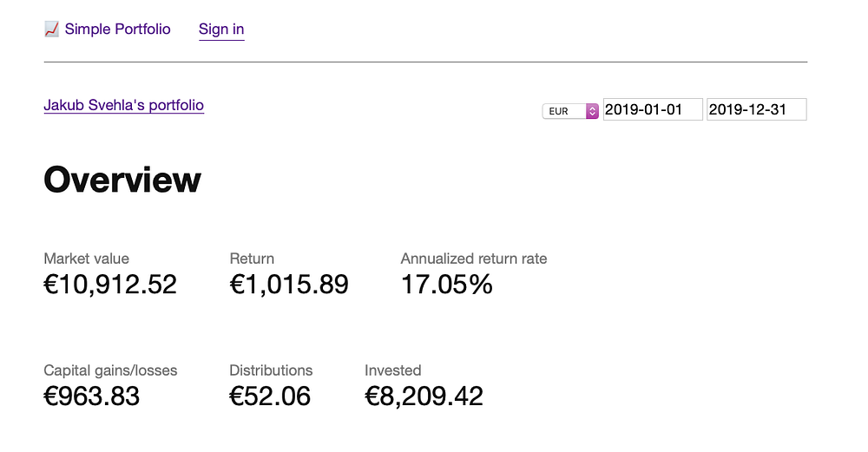The width and height of the screenshot is (868, 452).
Task: Open Jakub Svehla's portfolio link
Action: coord(123,106)
